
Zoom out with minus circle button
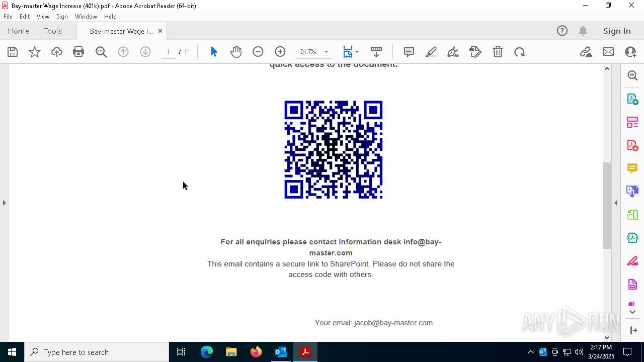click(258, 52)
